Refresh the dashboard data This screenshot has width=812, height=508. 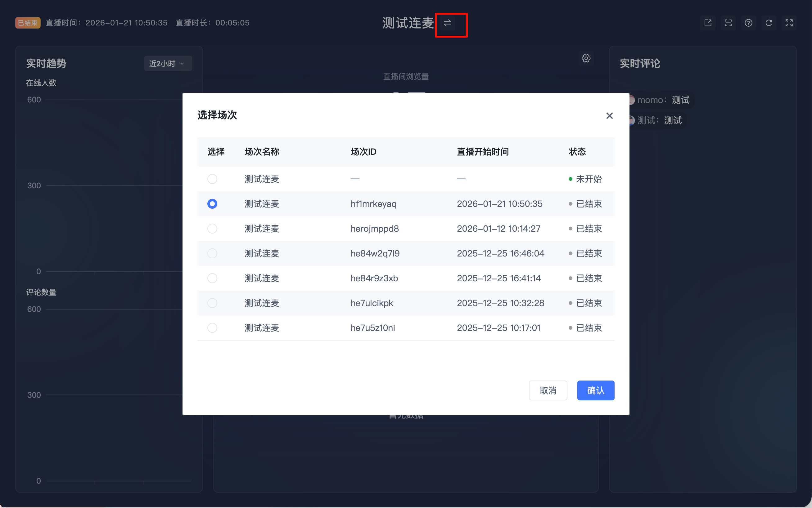pos(769,23)
